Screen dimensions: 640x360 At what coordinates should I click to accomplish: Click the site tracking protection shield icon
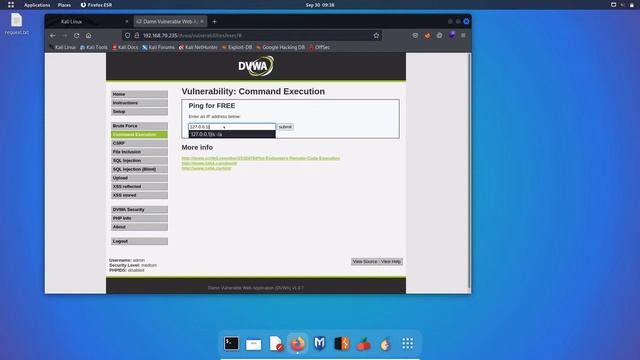click(128, 36)
